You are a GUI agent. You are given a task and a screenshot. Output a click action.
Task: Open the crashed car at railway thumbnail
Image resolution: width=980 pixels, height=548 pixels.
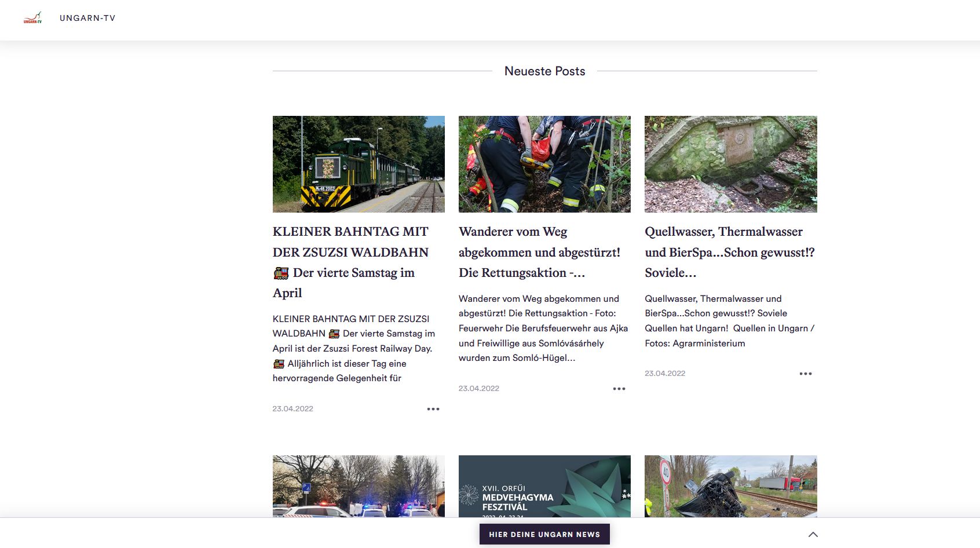tap(730, 485)
